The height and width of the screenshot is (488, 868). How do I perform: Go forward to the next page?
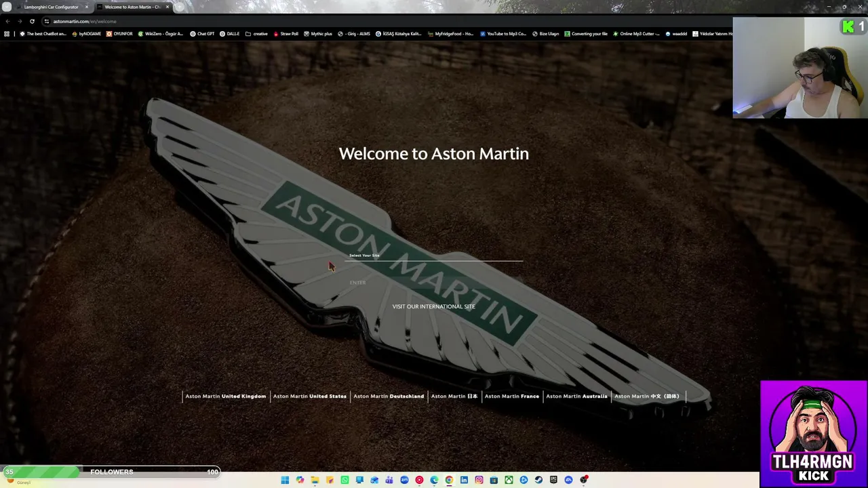(x=20, y=21)
